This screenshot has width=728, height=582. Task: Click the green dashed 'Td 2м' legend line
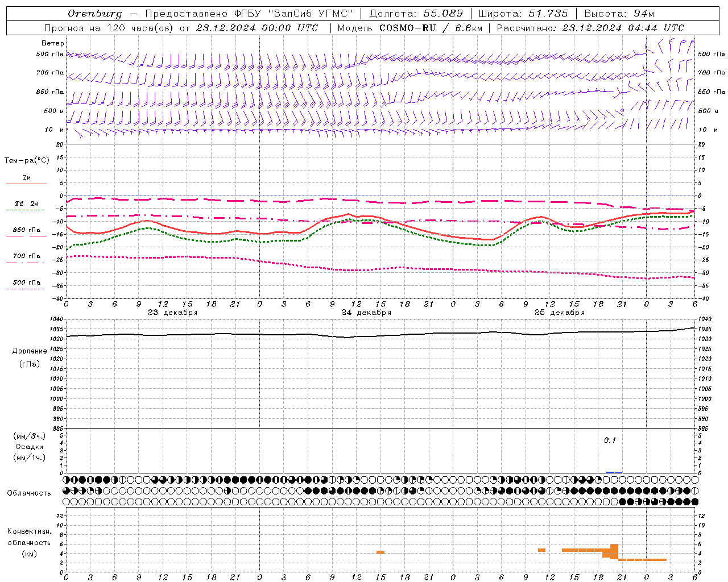point(25,210)
